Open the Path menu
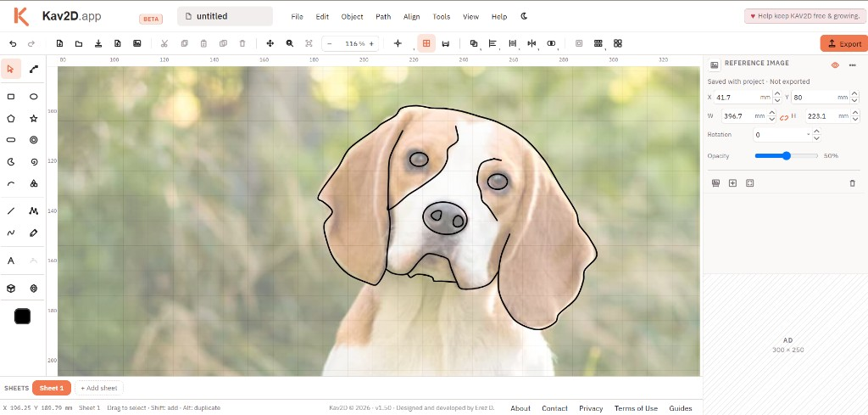Image resolution: width=868 pixels, height=415 pixels. tap(383, 17)
